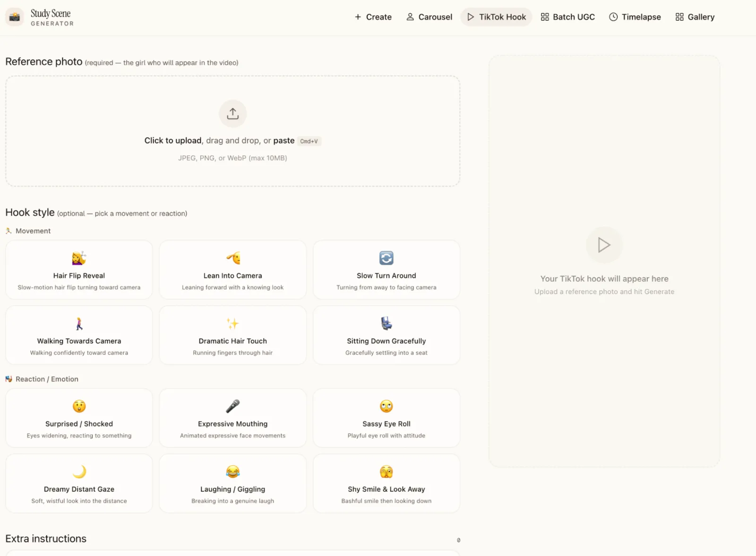Click the 'Reference photo' heading
Image resolution: width=756 pixels, height=556 pixels.
coord(44,61)
